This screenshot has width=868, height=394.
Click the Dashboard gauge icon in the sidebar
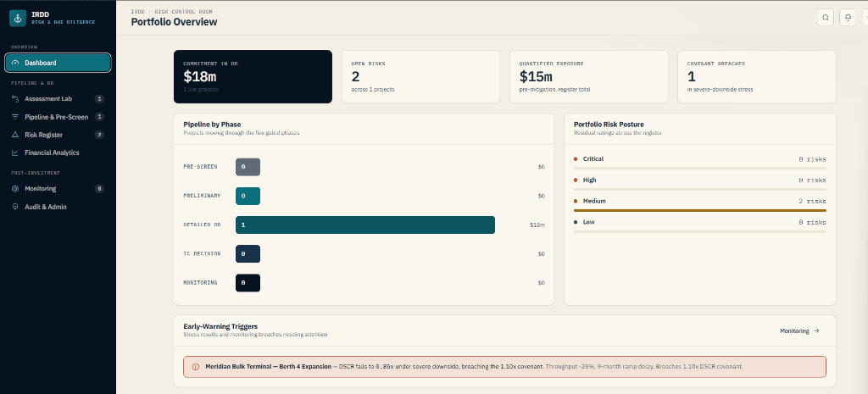point(15,63)
